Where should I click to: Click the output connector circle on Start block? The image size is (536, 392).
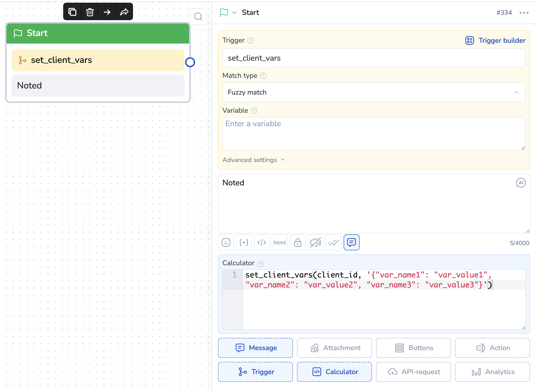pos(190,62)
